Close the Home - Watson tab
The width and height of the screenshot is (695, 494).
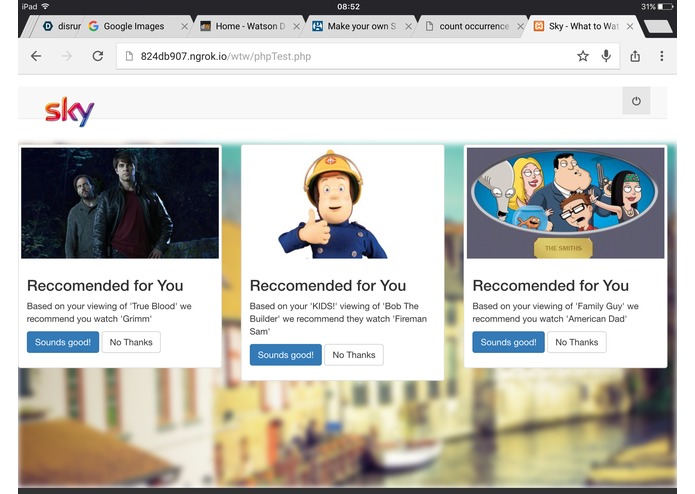coord(297,27)
